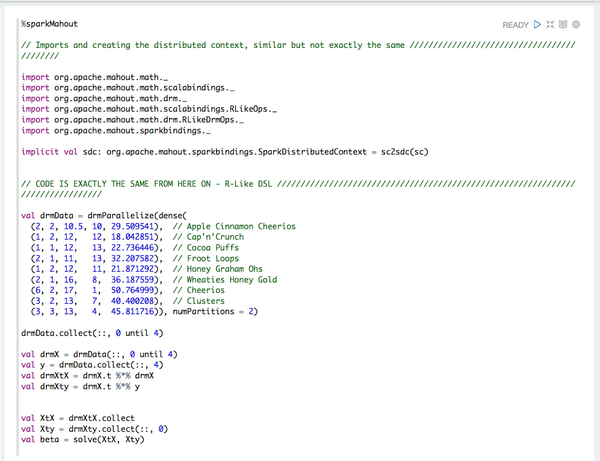Click the 'val drmXtX = drmX.t %*% drmX' line

point(87,376)
